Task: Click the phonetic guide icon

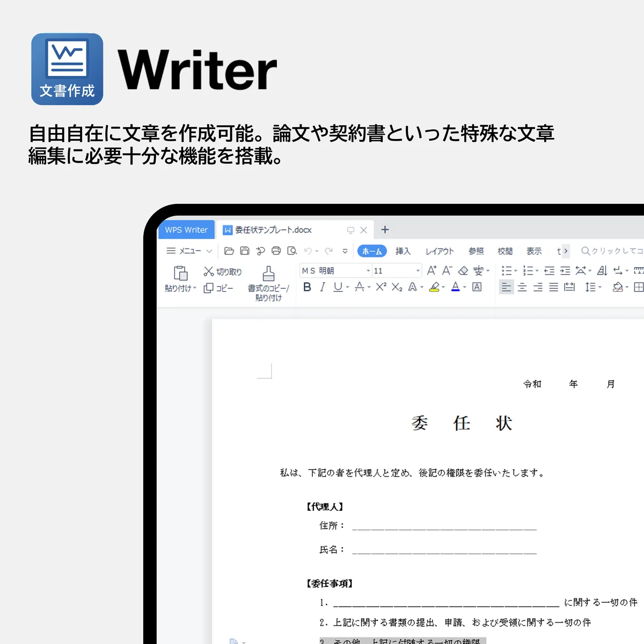Action: tap(478, 271)
